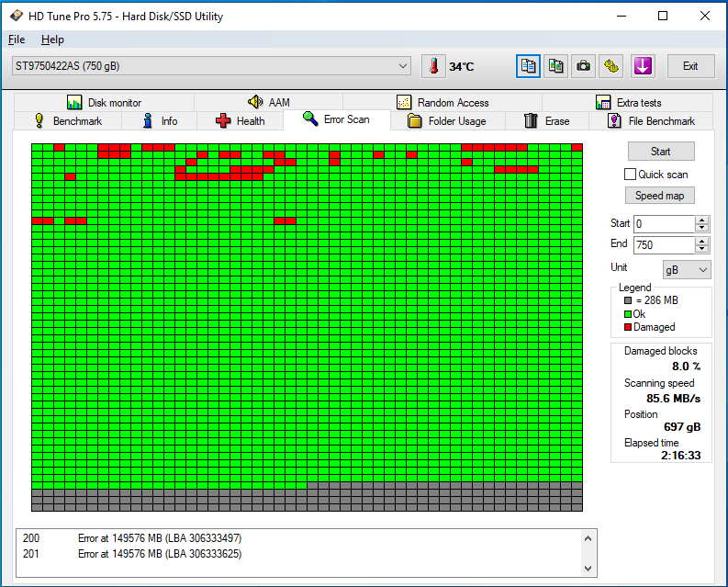Viewport: 728px width, 587px height.
Task: Open the Health tab with red cross
Action: click(240, 121)
